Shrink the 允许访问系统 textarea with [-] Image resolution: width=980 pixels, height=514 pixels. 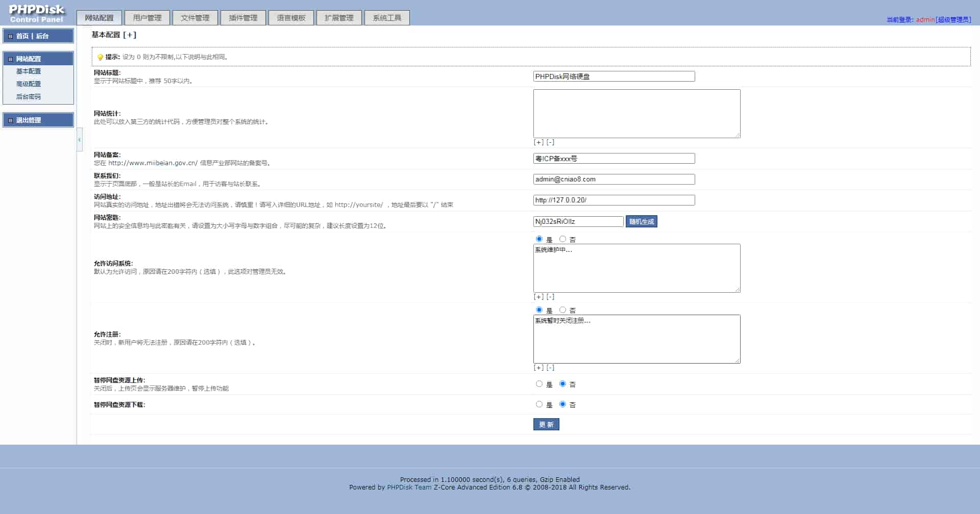point(550,297)
